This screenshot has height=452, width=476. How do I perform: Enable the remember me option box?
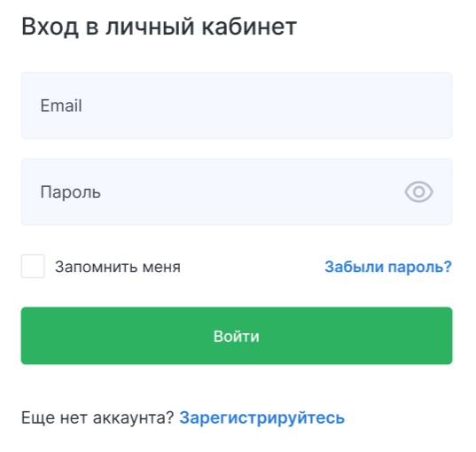(33, 266)
